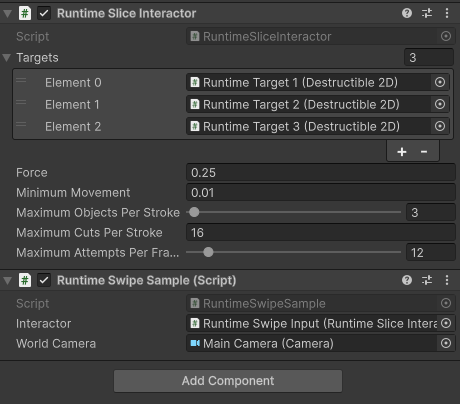Disable the Runtime Slice Interactor component
The image size is (460, 404).
44,13
